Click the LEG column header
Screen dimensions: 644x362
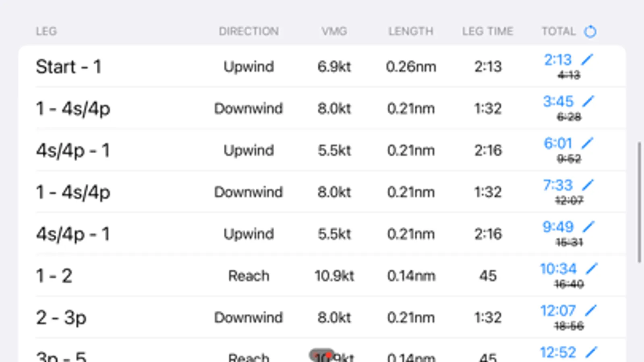(x=46, y=31)
